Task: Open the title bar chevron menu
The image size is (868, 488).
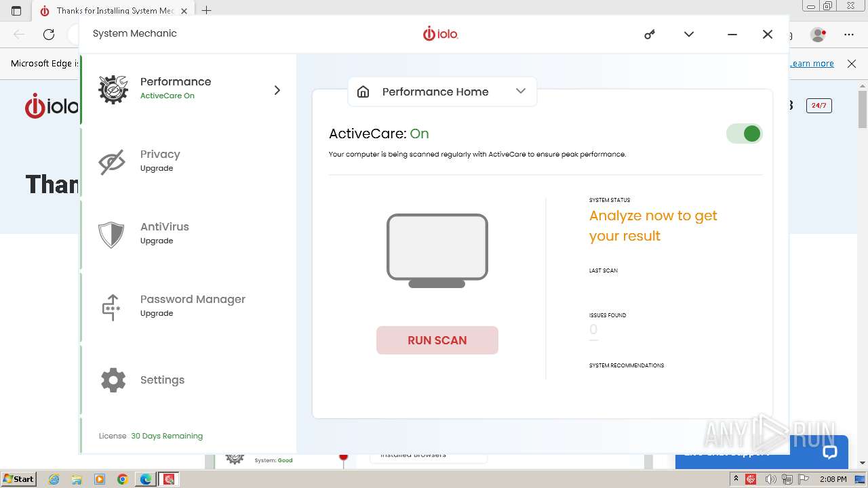Action: point(689,34)
